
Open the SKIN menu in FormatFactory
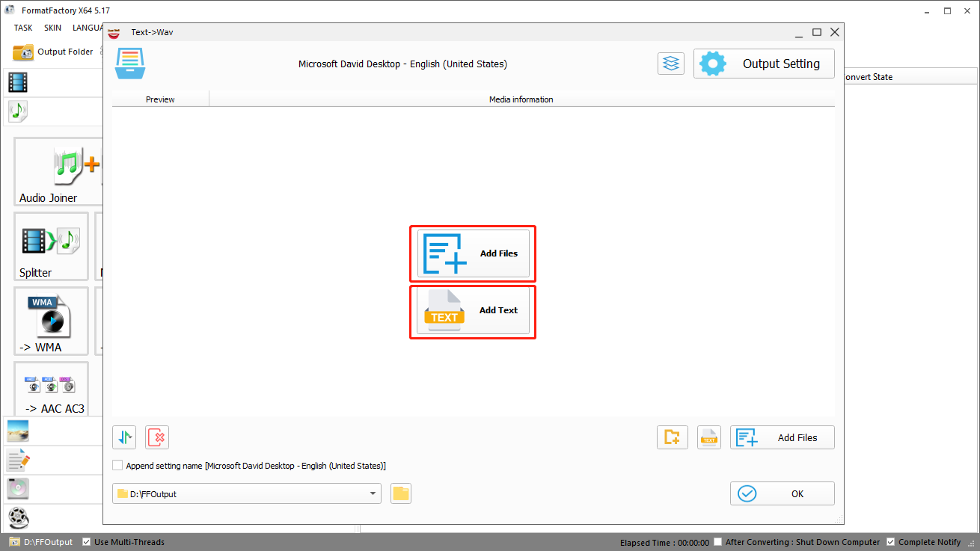(x=52, y=28)
